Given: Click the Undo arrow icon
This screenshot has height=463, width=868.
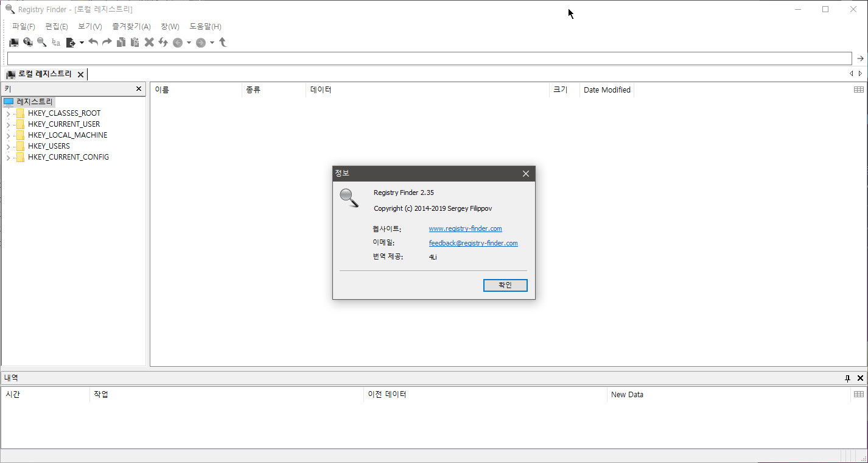Looking at the screenshot, I should (93, 42).
